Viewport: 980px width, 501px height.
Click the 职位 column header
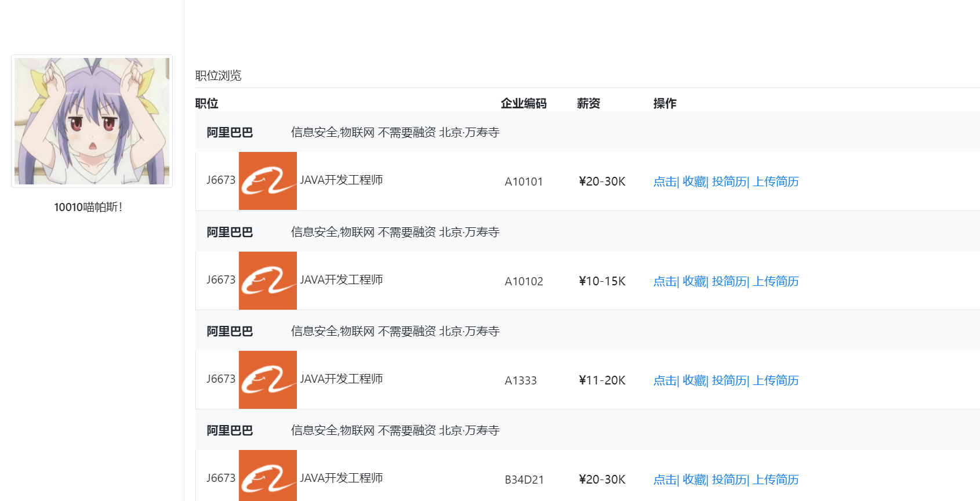coord(206,103)
